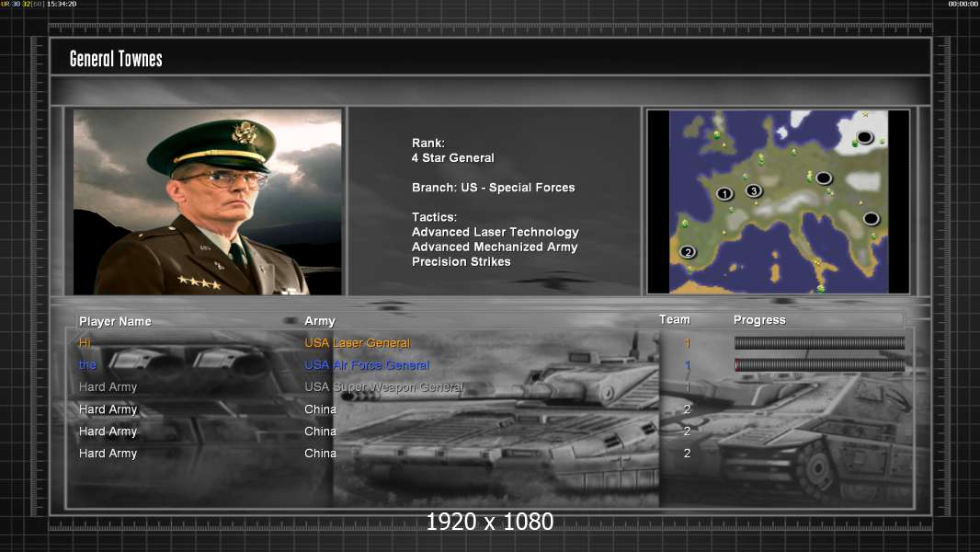The image size is (980, 552).
Task: Select start position marker 2 on the map
Action: [688, 252]
